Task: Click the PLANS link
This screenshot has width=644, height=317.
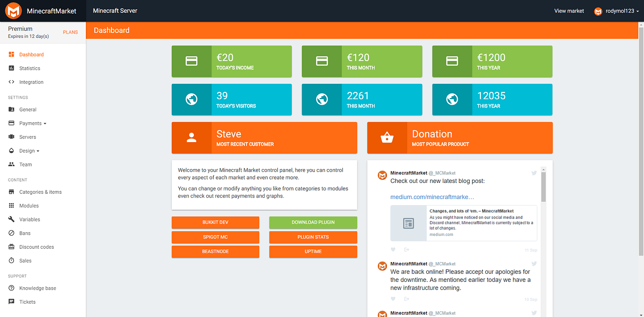Action: 70,32
